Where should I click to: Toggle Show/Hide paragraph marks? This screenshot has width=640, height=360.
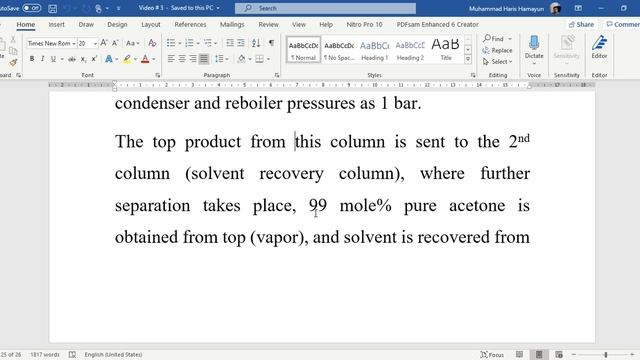coord(271,43)
